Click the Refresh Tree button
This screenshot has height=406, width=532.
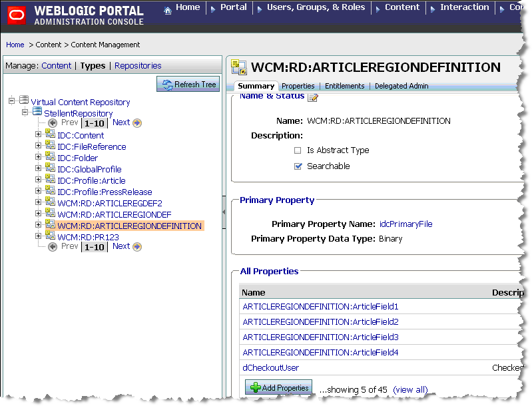point(188,84)
